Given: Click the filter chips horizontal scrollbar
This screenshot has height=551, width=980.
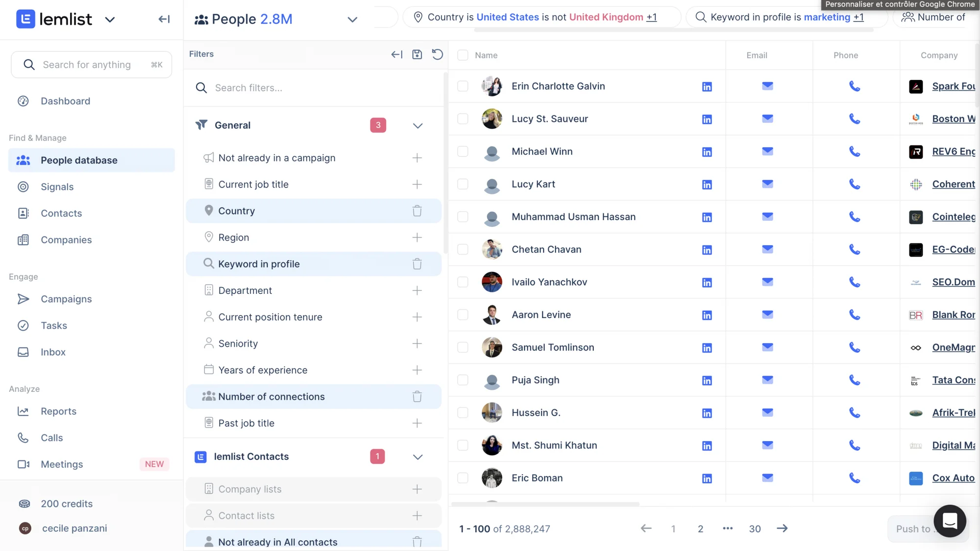Looking at the screenshot, I should pos(674,30).
